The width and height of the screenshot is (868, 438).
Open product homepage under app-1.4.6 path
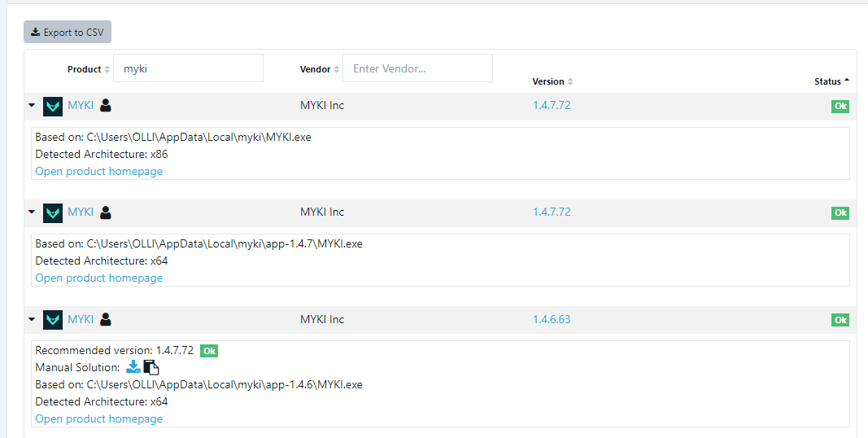(x=99, y=418)
